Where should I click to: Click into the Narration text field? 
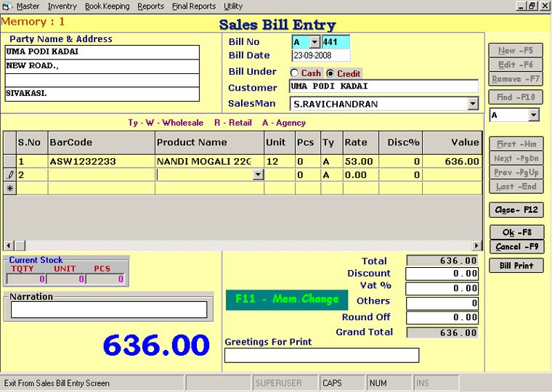(109, 310)
